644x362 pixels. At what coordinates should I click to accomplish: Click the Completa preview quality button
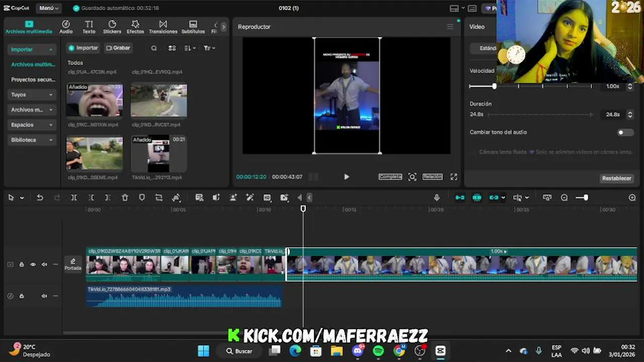pos(390,177)
